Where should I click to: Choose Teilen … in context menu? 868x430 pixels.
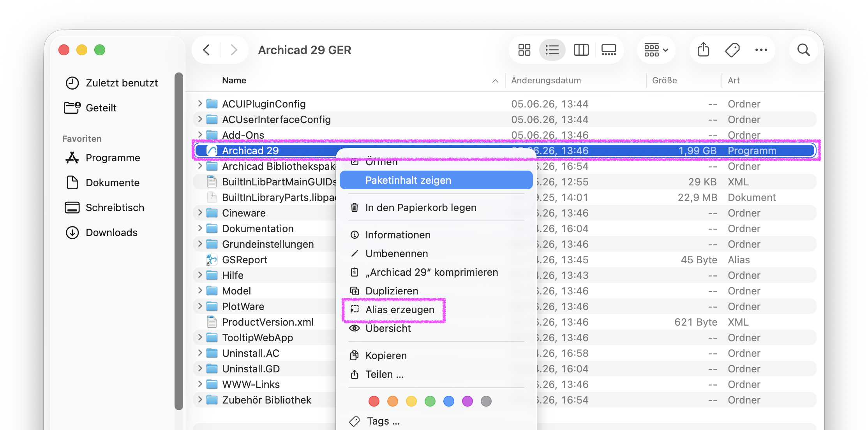[436, 374]
